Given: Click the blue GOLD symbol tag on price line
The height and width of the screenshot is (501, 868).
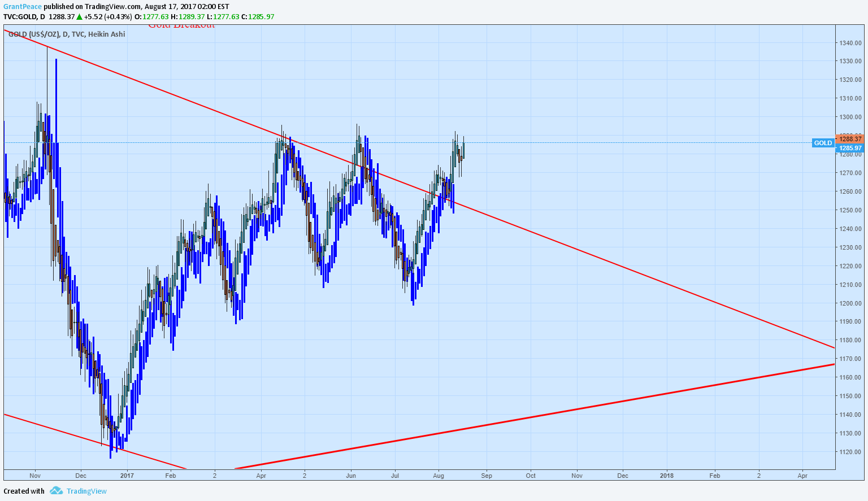Looking at the screenshot, I should [x=823, y=143].
